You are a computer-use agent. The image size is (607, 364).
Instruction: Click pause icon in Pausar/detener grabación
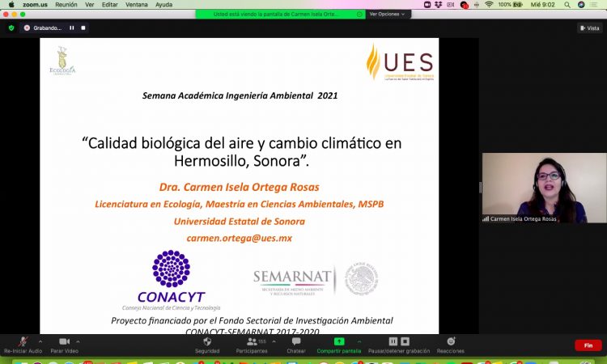(393, 341)
